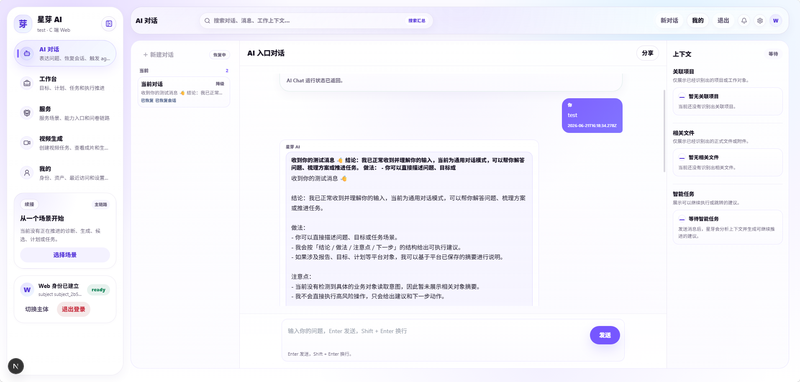The width and height of the screenshot is (800, 382).
Task: Click the 暂无相关文件 card
Action: click(x=727, y=162)
